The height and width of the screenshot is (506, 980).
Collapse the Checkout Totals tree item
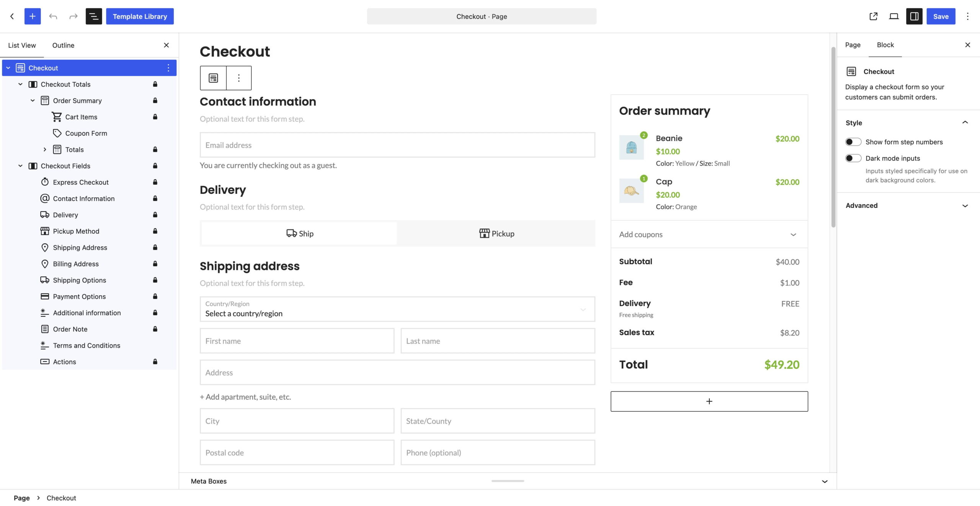20,84
